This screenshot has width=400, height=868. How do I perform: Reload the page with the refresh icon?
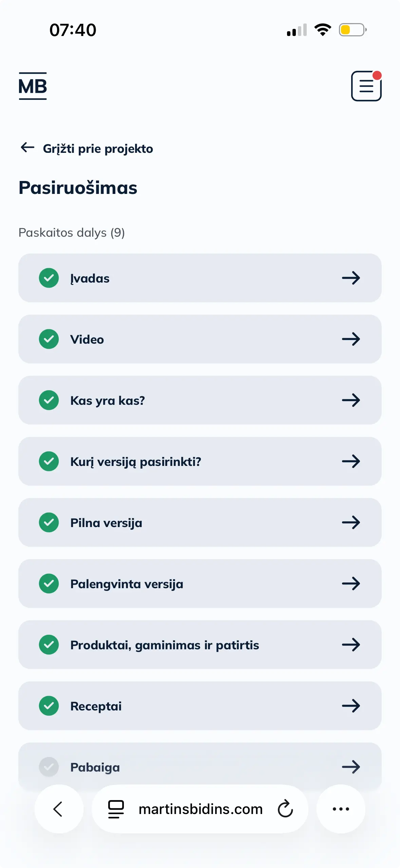pyautogui.click(x=285, y=809)
